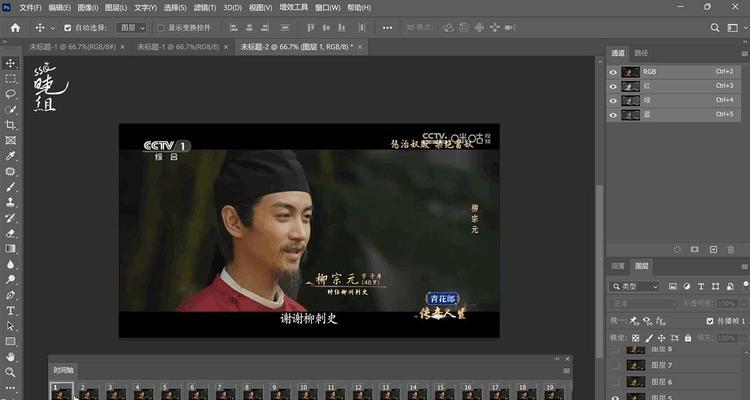
Task: Select the Hand tool
Action: pos(10,357)
